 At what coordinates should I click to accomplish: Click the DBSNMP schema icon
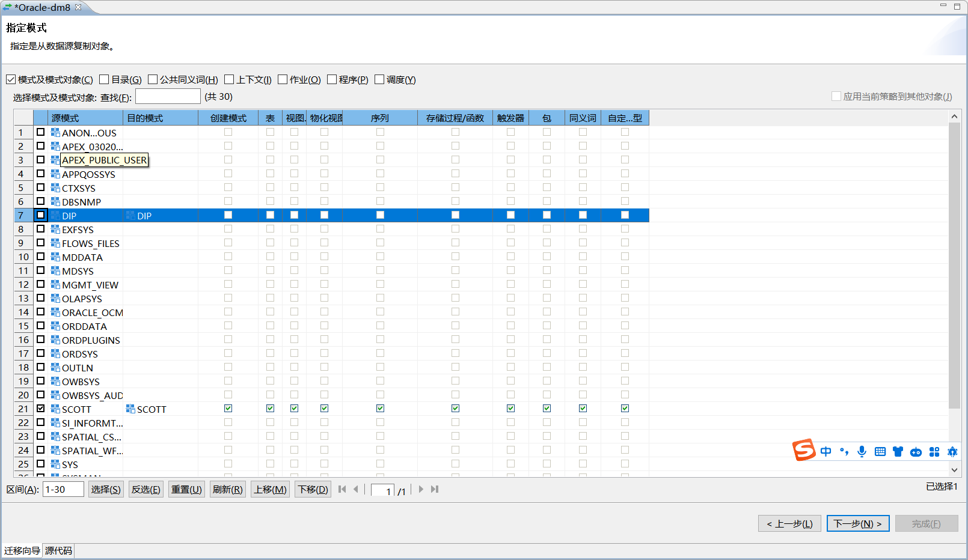(55, 202)
